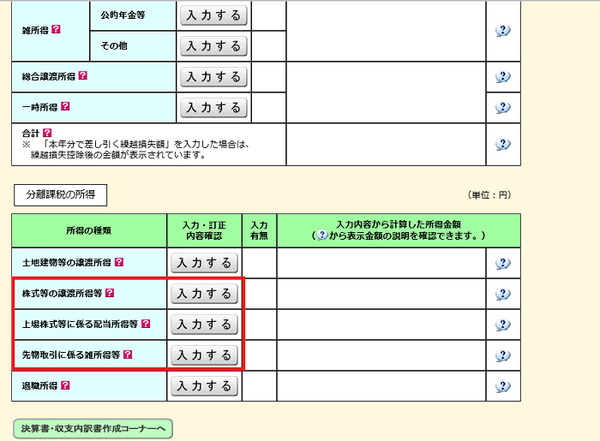This screenshot has width=600, height=441.
Task: Click the 入力有無 column header
Action: (x=259, y=230)
